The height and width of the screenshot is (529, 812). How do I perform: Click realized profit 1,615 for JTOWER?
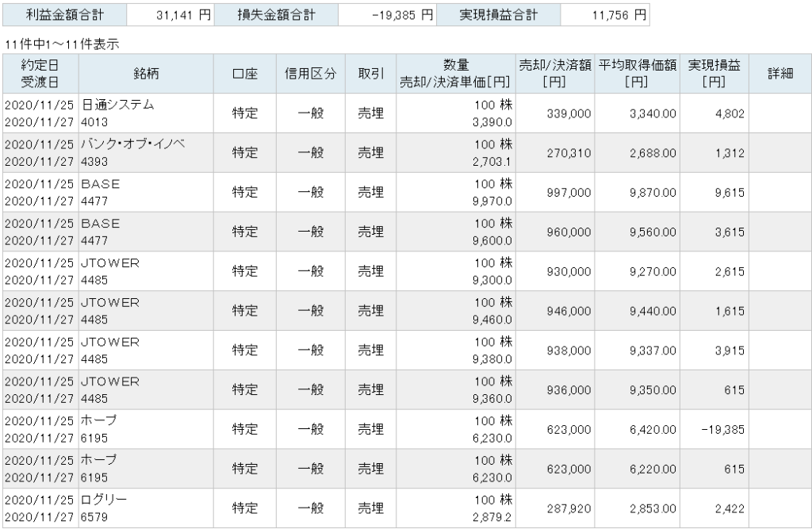point(730,311)
